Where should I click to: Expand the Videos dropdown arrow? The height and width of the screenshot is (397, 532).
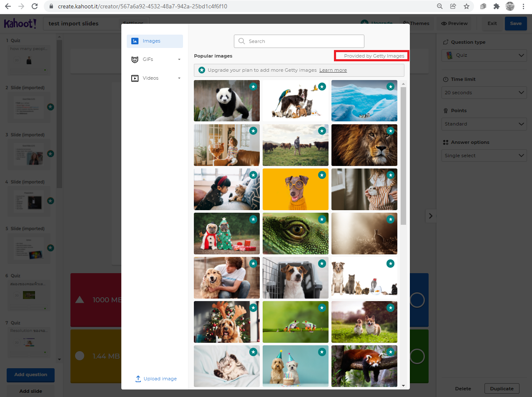[179, 78]
